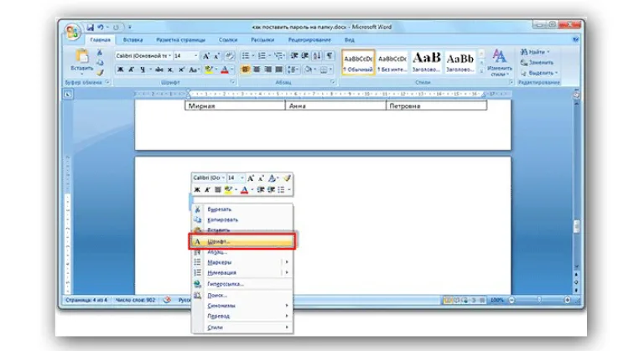Justify text using ribbon alignment button
644x351 pixels.
click(279, 70)
